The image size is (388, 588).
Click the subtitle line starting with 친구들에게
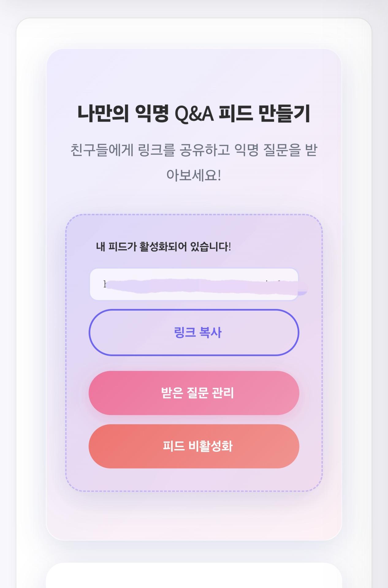194,150
